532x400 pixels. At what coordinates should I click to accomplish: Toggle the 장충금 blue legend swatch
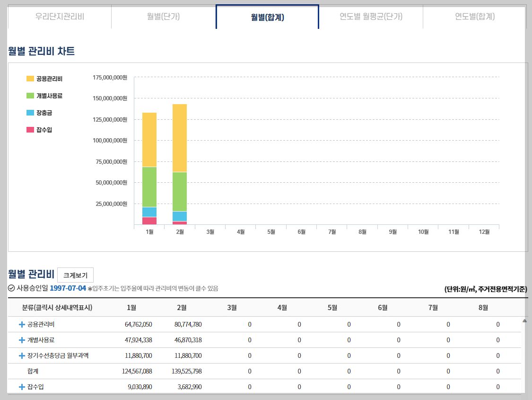point(30,113)
